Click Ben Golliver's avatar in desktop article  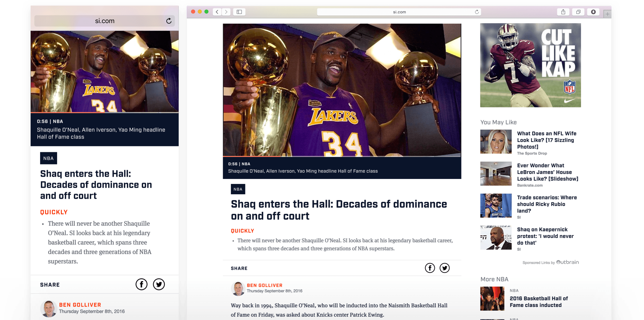(238, 289)
